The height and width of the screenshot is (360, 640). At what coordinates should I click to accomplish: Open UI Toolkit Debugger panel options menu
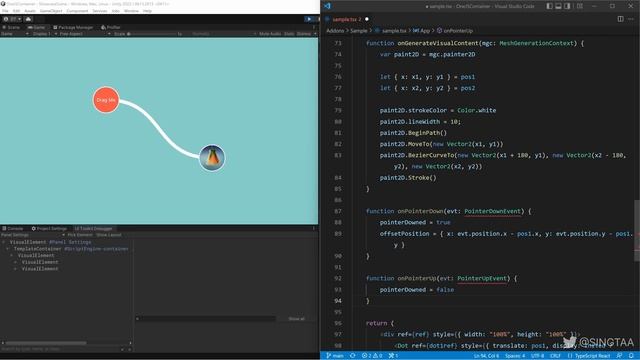click(x=314, y=229)
